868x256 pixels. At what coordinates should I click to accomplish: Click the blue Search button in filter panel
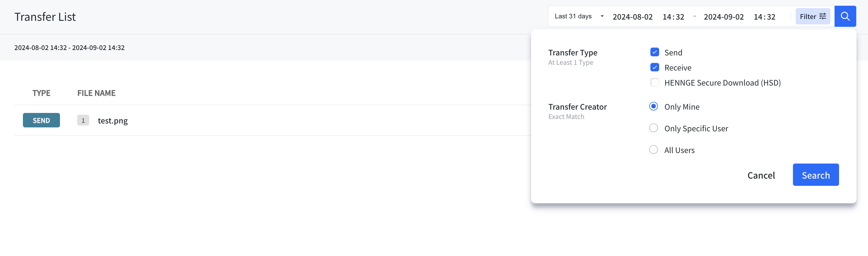point(816,175)
